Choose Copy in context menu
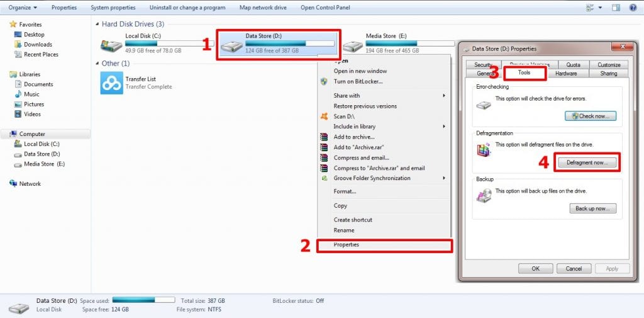Image resolution: width=644 pixels, height=318 pixels. click(340, 206)
